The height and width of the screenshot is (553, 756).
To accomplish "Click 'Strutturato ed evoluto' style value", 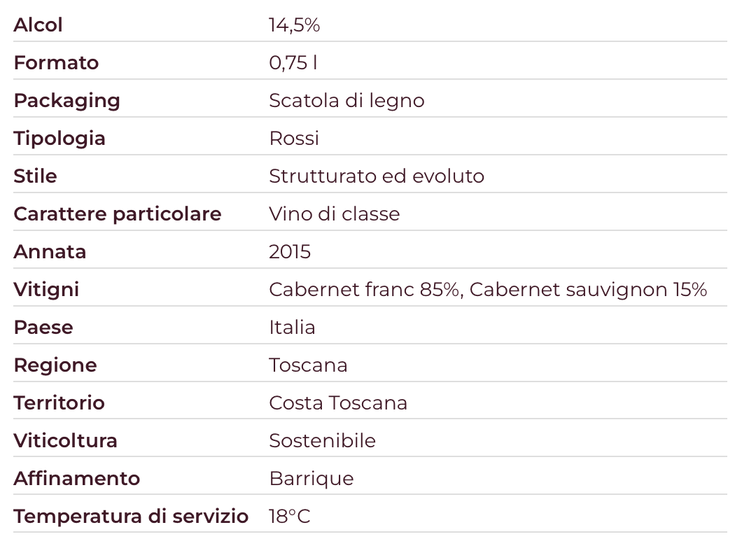I will click(377, 176).
